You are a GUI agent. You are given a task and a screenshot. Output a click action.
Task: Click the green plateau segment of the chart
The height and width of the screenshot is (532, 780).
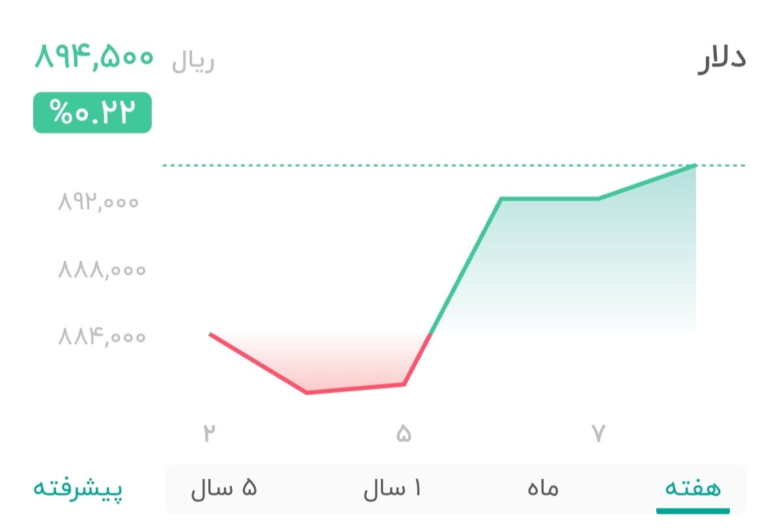(x=550, y=198)
